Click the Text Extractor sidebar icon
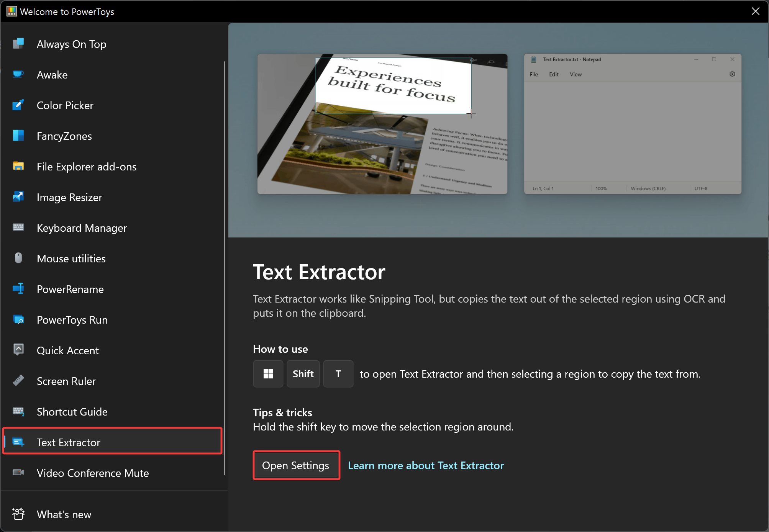769x532 pixels. (x=18, y=442)
